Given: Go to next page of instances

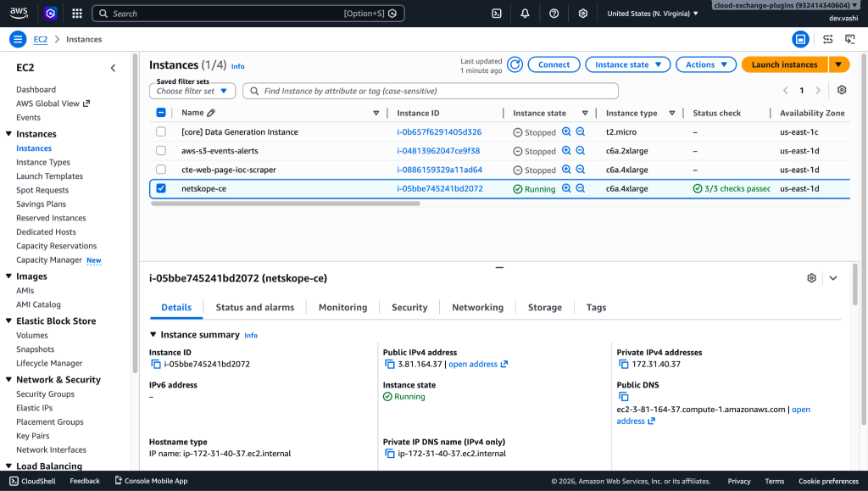Looking at the screenshot, I should pyautogui.click(x=818, y=90).
